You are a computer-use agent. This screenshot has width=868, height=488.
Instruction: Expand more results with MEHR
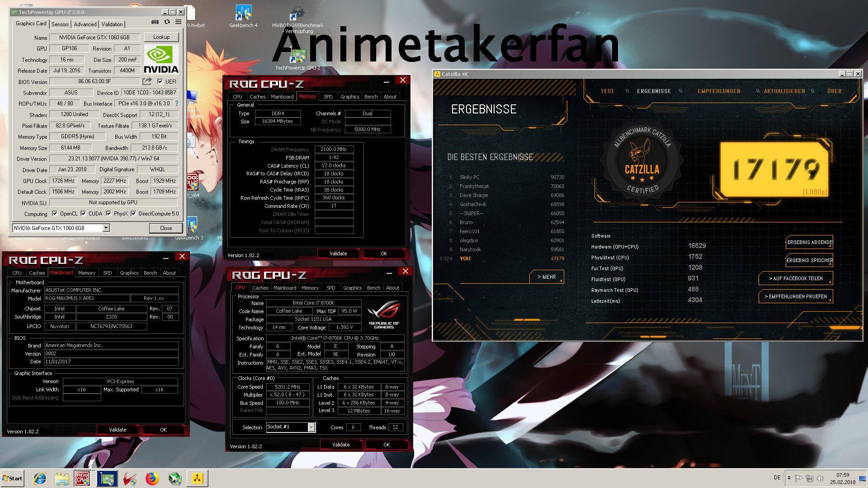coord(547,277)
